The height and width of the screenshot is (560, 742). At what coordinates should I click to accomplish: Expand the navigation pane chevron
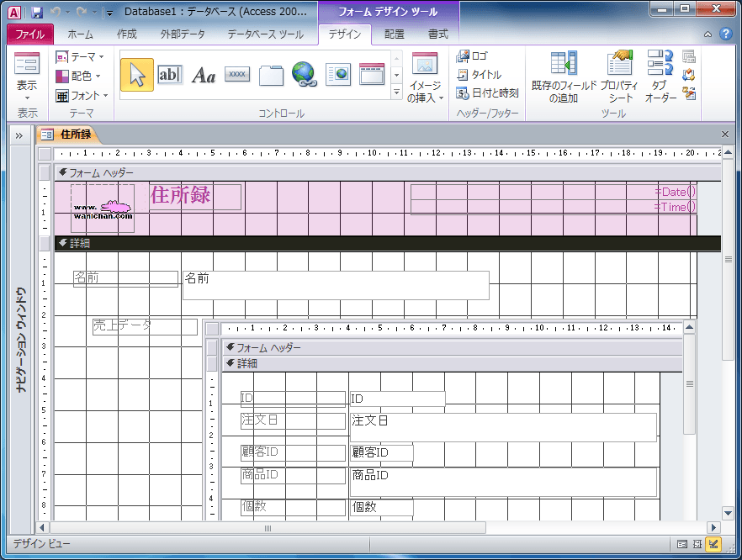[19, 136]
